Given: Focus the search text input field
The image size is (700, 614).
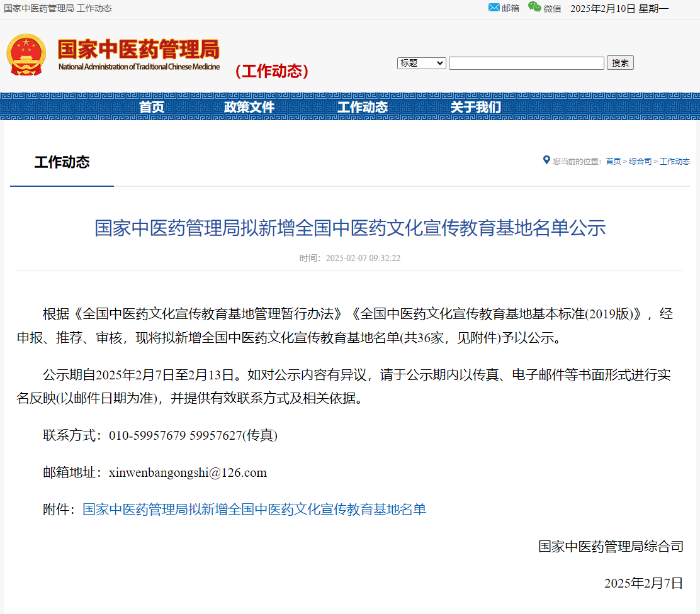Looking at the screenshot, I should [x=526, y=63].
